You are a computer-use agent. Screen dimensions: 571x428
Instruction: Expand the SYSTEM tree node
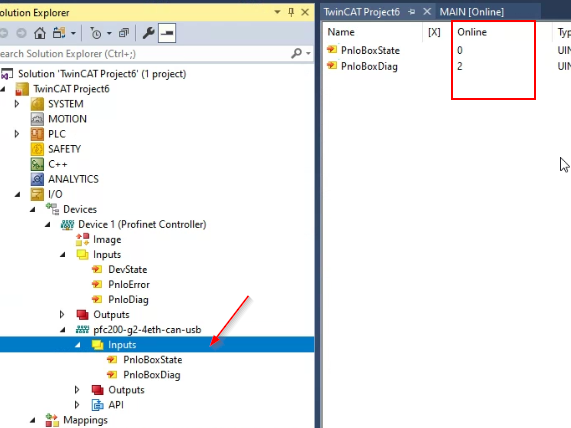click(x=17, y=104)
